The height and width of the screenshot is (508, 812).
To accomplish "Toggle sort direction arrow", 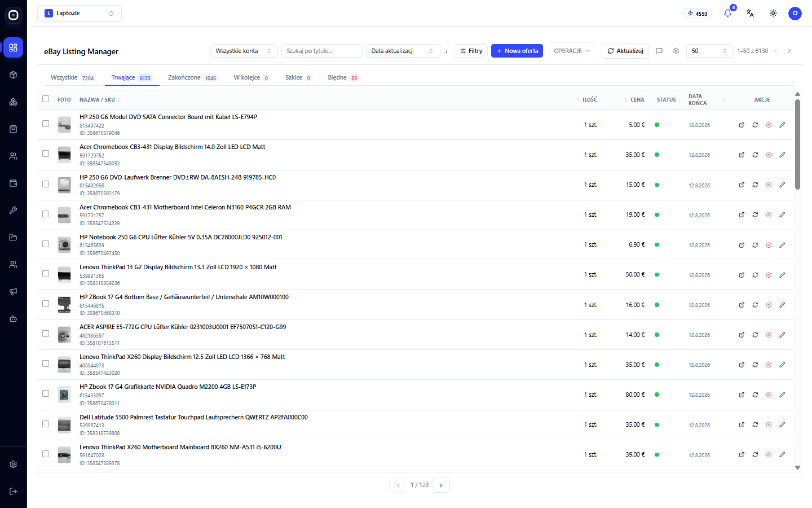I will pyautogui.click(x=447, y=51).
